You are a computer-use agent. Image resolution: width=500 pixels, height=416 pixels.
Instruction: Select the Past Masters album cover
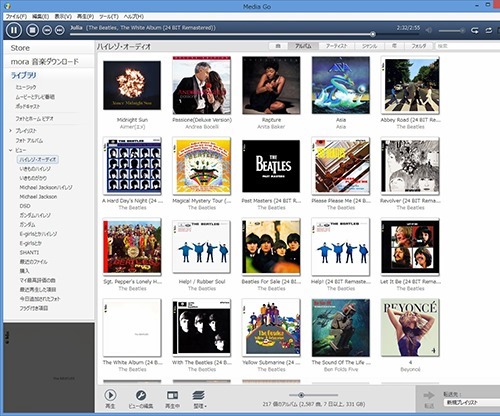[271, 166]
